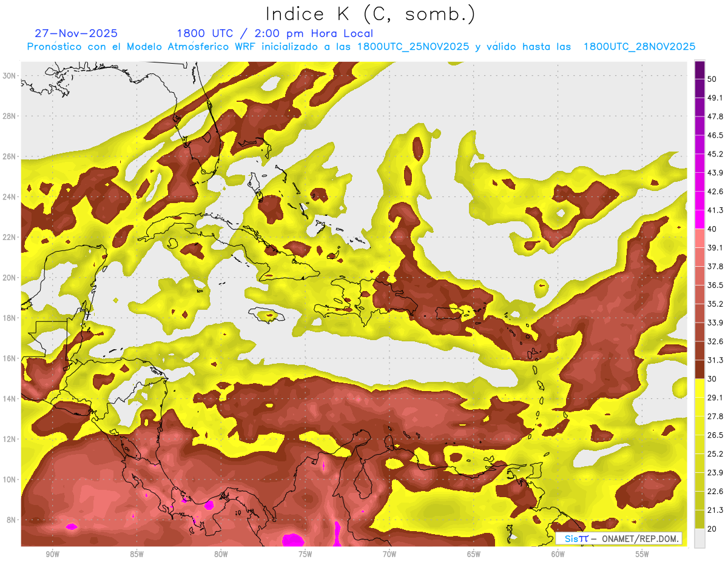
Task: Click the dark purple colorbar swatch above 50
Action: tap(699, 70)
